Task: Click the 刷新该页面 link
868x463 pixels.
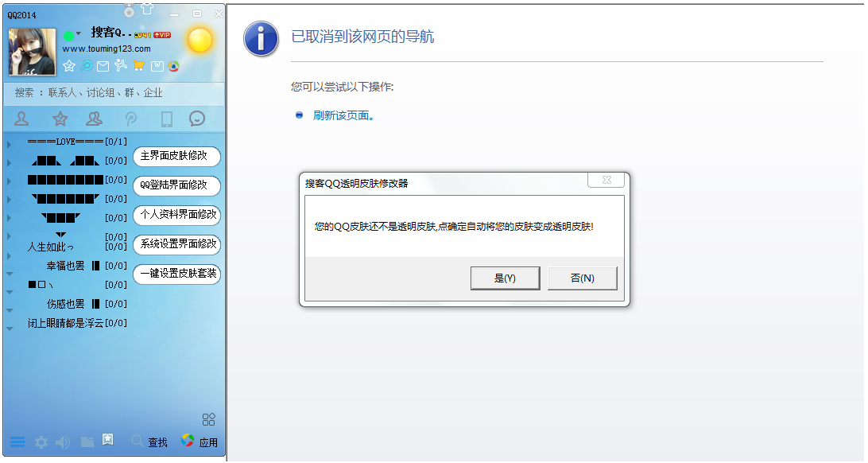Action: 343,116
